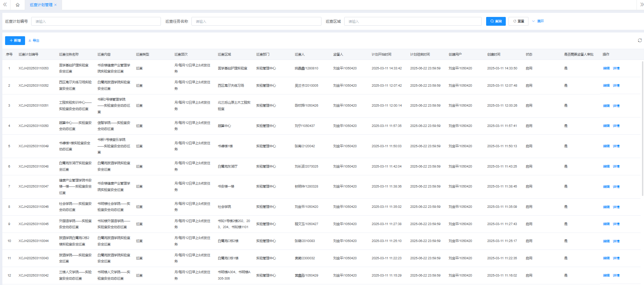Edit row XCJH202503110049

click(x=606, y=146)
